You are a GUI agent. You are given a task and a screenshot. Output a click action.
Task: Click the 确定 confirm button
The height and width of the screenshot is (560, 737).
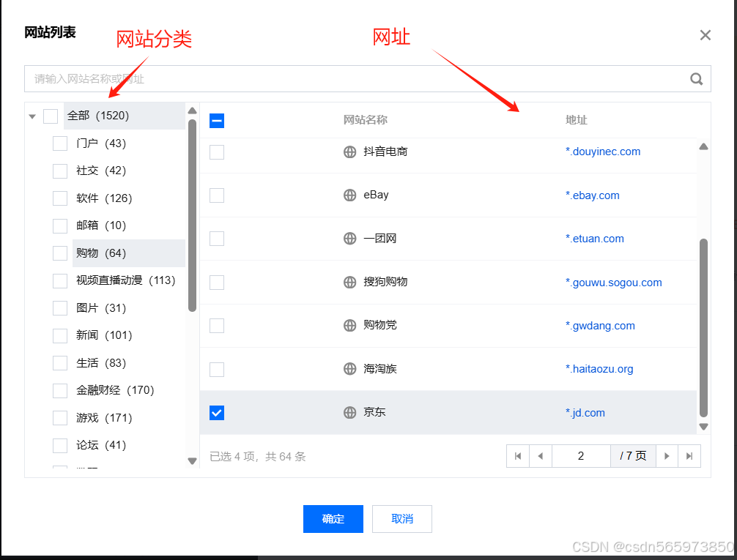click(333, 519)
